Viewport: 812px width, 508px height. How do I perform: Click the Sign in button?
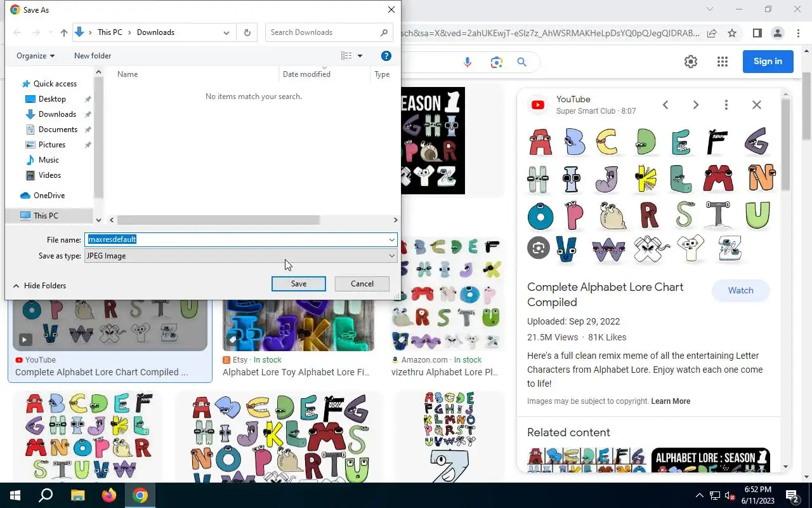click(768, 62)
